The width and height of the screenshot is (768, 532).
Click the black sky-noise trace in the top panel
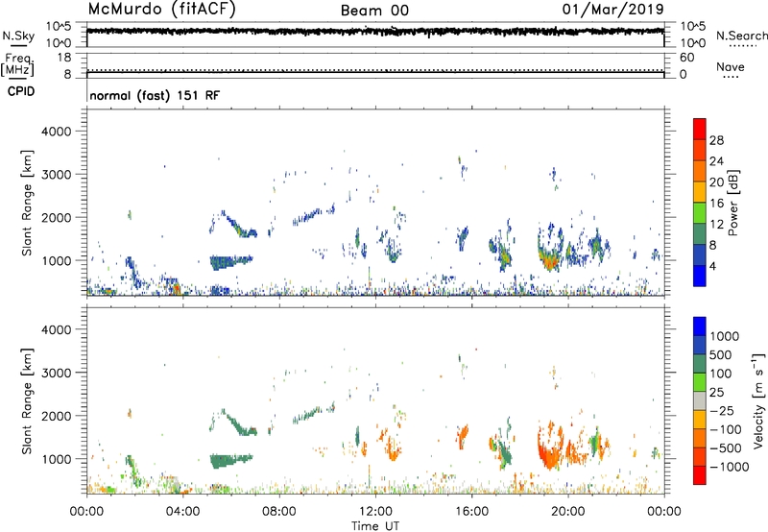coord(375,32)
